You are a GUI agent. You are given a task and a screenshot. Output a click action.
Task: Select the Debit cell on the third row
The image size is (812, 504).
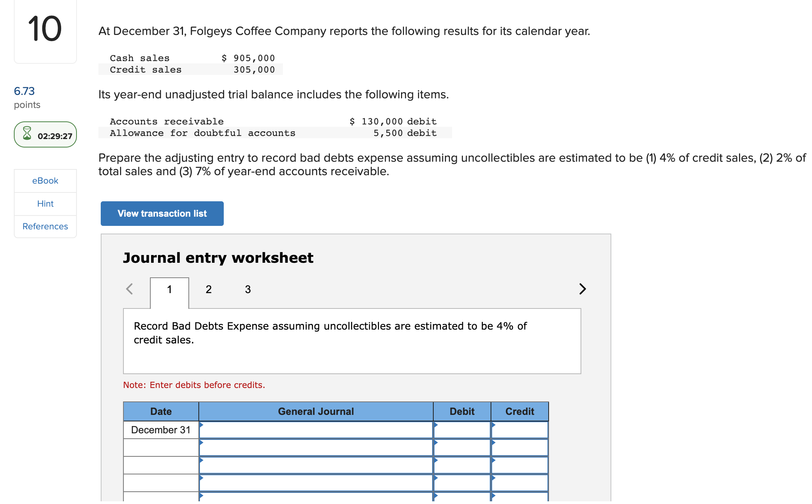click(x=461, y=465)
